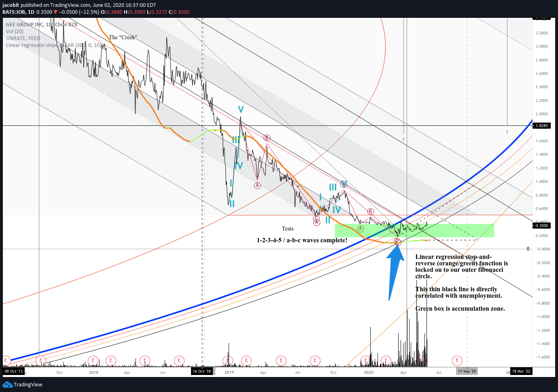Screen dimensions: 558x392
Task: Click the 3.0000 tick on price axis
Action: [542, 47]
